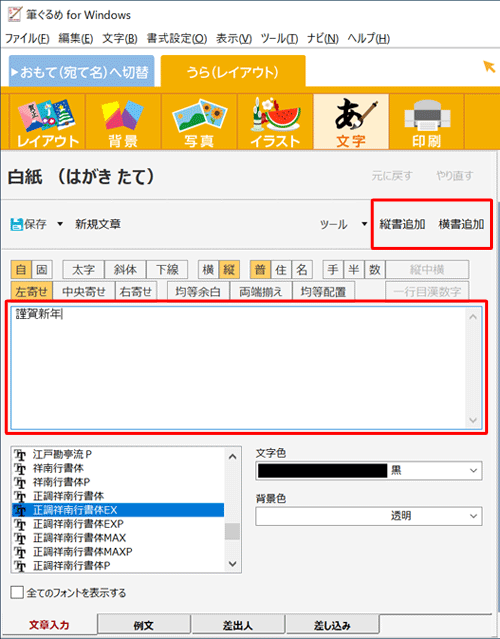Toggle the 半 half-width button
The height and width of the screenshot is (639, 500).
(354, 269)
